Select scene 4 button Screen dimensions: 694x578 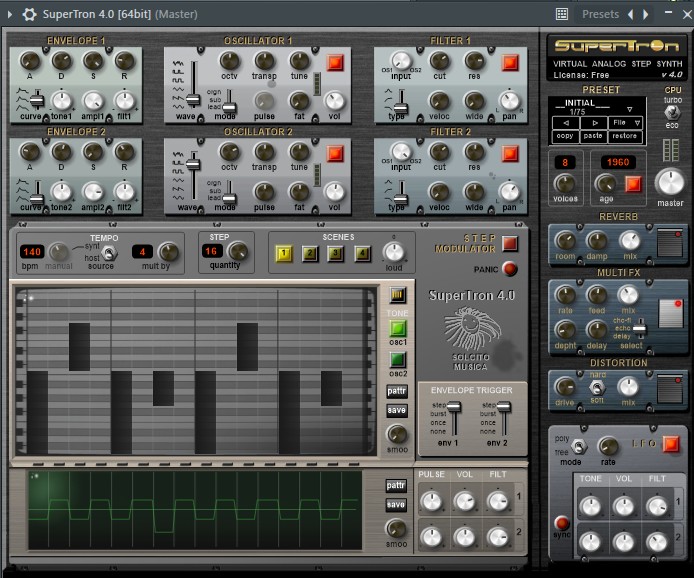tap(362, 254)
